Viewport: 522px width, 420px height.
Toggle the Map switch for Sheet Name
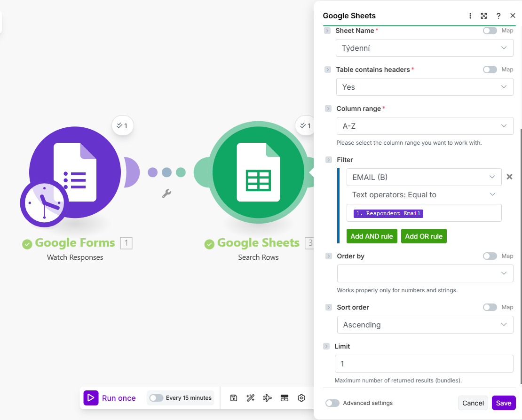[490, 31]
